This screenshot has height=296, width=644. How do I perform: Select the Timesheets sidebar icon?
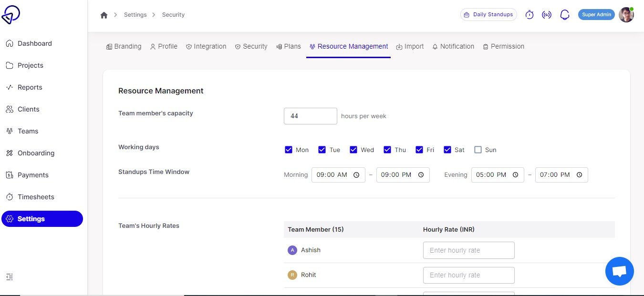pos(10,196)
